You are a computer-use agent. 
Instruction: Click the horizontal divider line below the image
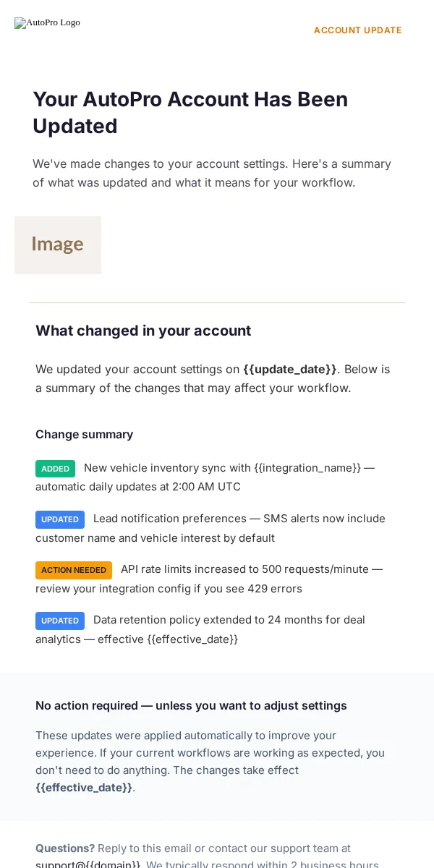tap(217, 302)
